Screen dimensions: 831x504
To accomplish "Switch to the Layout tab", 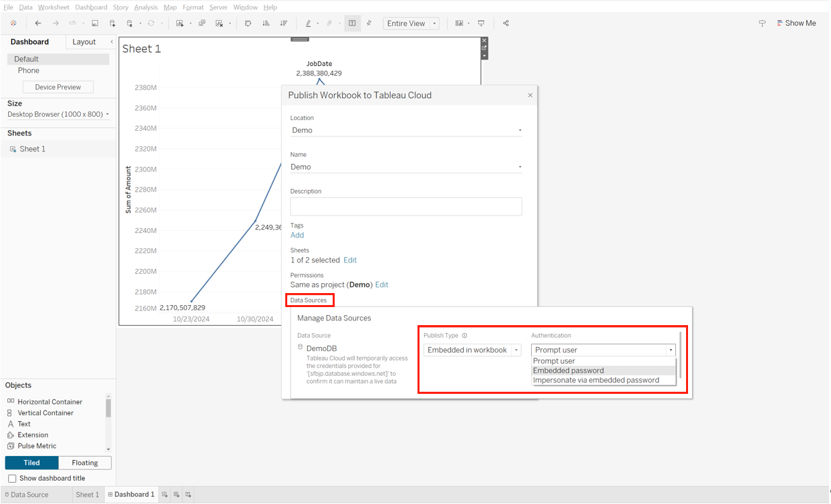I will coord(84,41).
